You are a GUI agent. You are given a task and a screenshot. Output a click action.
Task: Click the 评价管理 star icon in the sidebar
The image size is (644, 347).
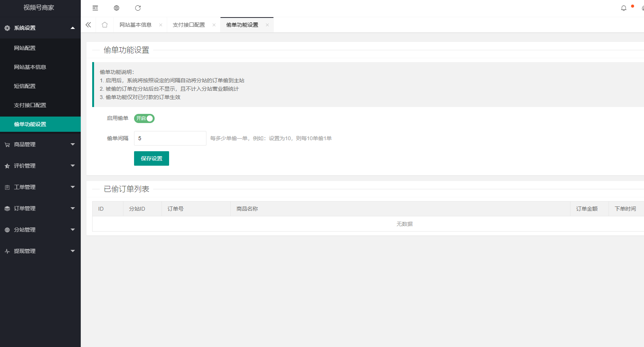[6, 166]
